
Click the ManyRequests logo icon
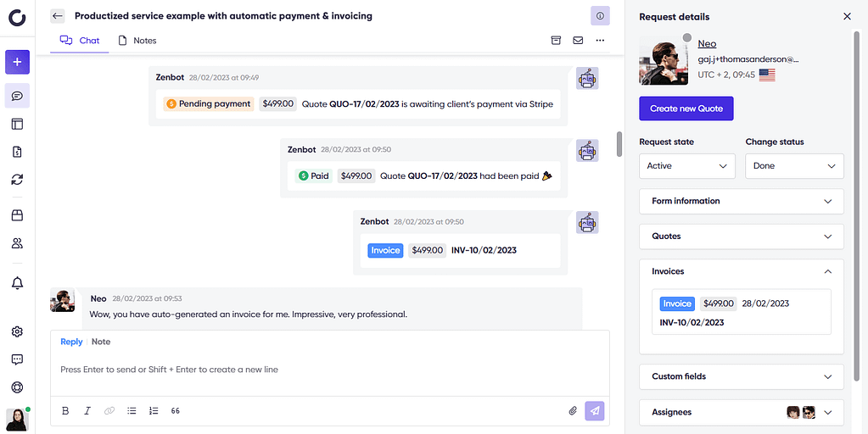point(17,17)
